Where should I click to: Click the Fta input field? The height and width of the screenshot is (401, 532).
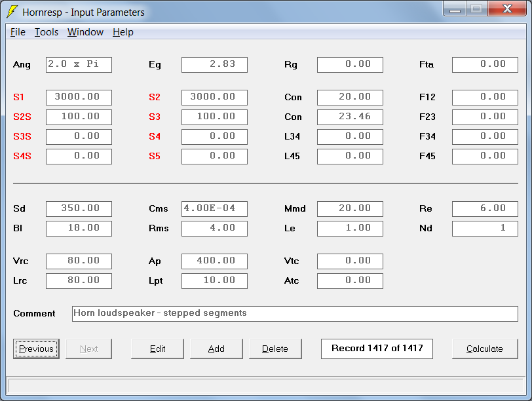click(x=485, y=64)
